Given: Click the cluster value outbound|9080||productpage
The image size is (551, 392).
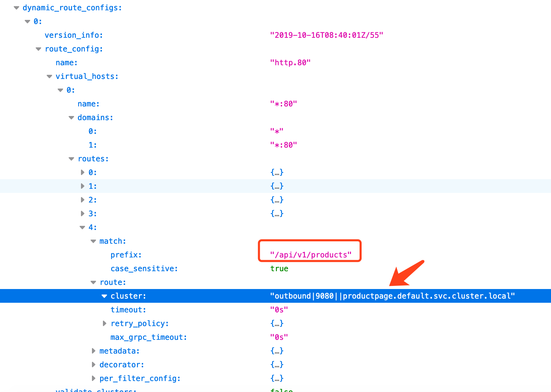Looking at the screenshot, I should click(392, 296).
